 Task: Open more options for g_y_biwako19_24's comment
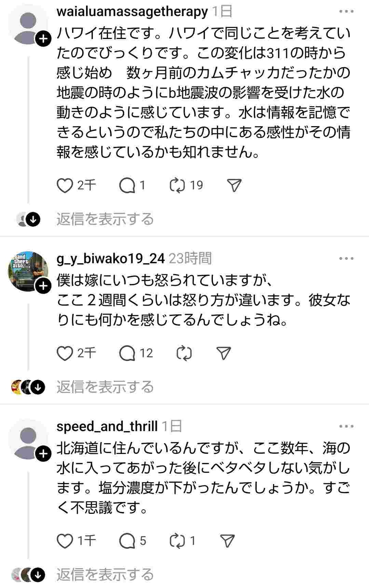click(x=346, y=258)
